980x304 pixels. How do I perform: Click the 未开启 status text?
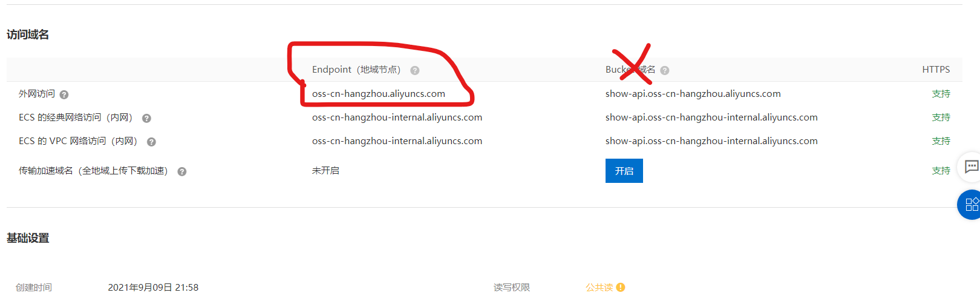[x=325, y=171]
